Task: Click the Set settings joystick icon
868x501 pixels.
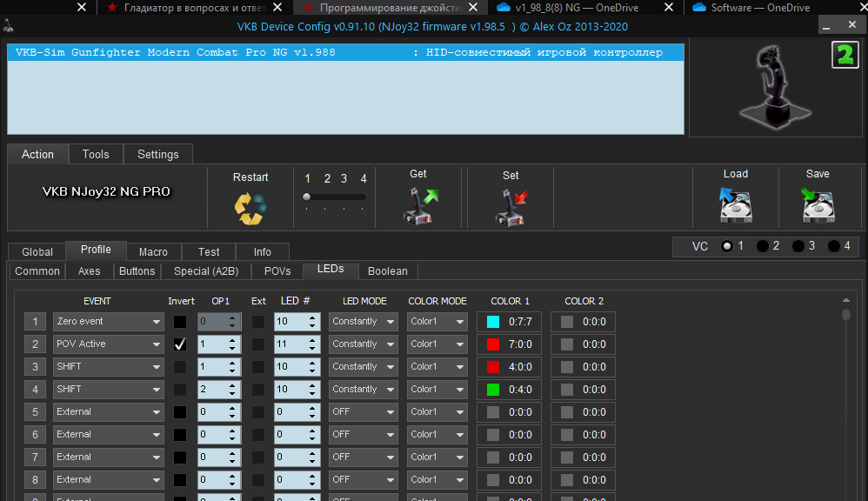Action: [511, 207]
